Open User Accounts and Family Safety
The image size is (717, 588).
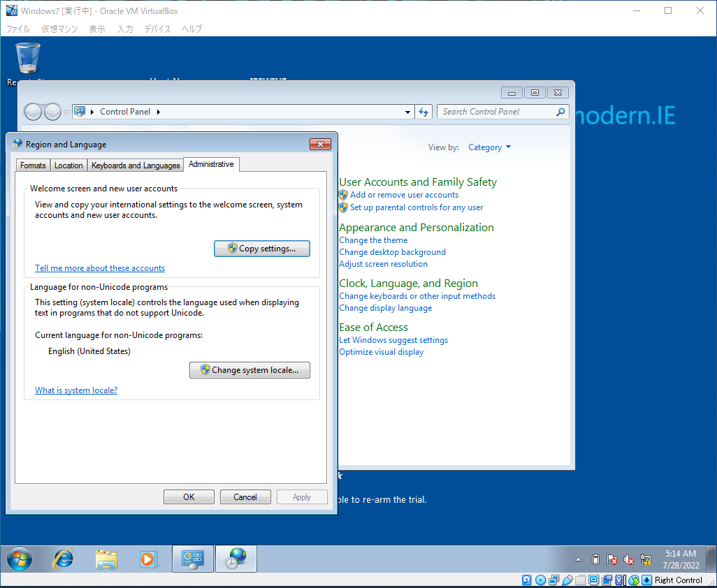pos(418,182)
